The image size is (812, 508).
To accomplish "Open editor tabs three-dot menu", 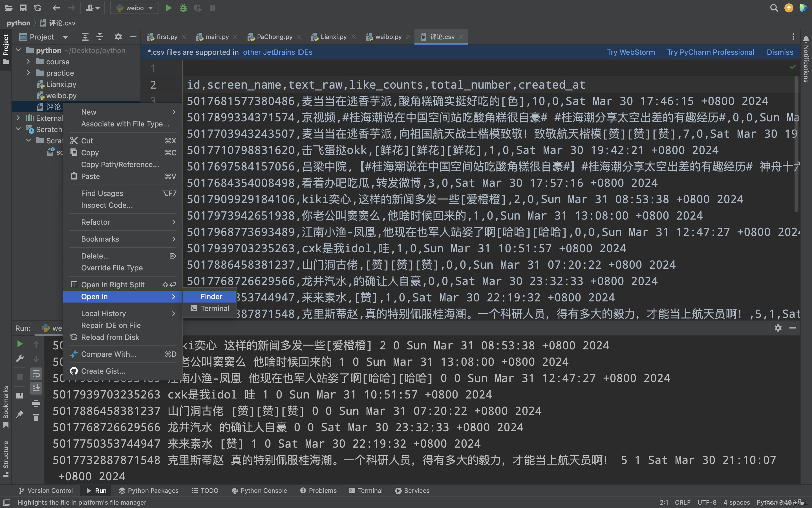I will coord(793,37).
